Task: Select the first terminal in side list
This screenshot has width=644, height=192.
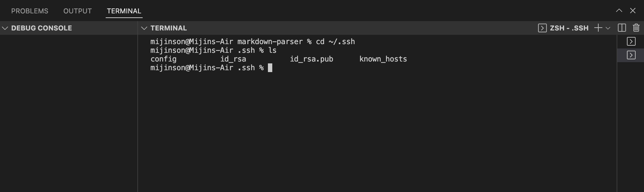Action: click(x=631, y=41)
